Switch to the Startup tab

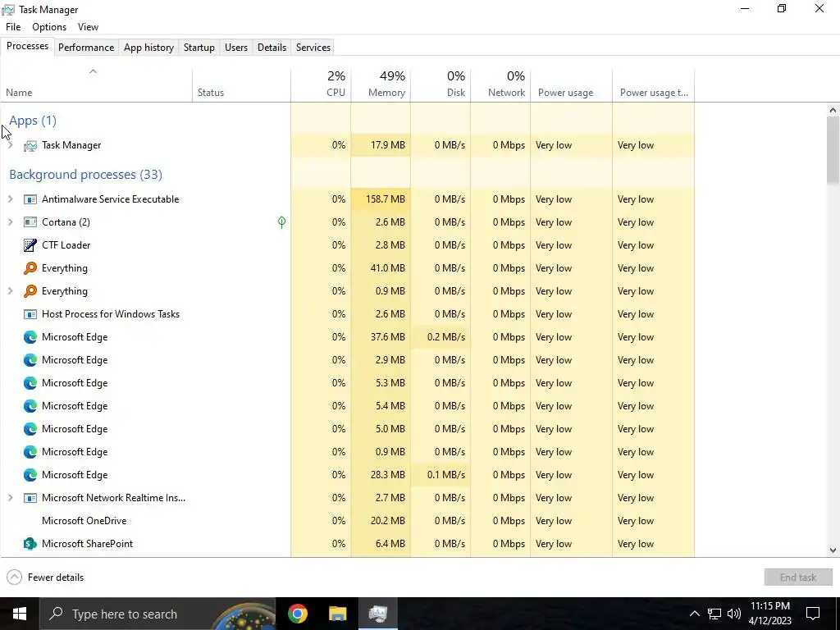click(x=199, y=47)
